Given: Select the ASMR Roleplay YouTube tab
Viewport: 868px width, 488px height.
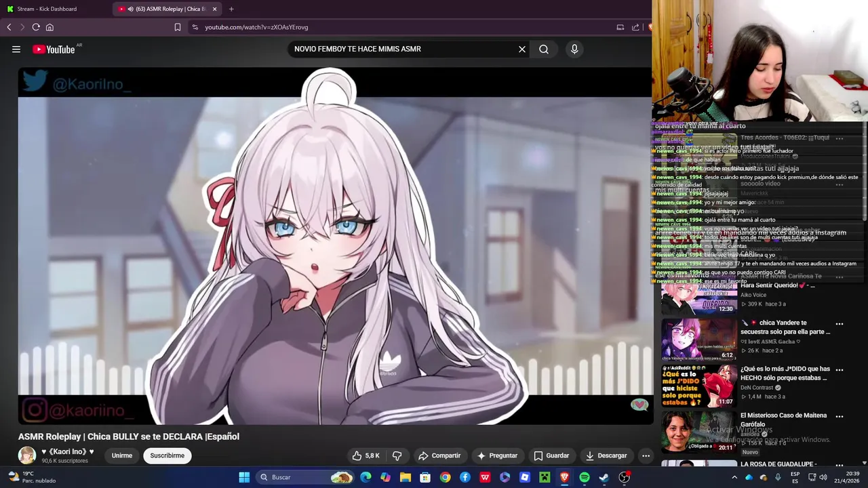Looking at the screenshot, I should click(x=167, y=9).
